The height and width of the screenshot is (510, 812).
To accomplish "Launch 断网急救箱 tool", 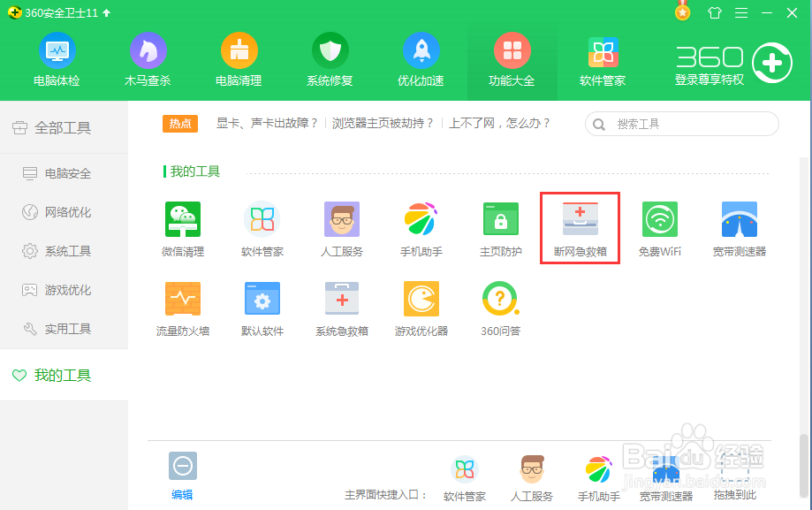I will point(580,228).
